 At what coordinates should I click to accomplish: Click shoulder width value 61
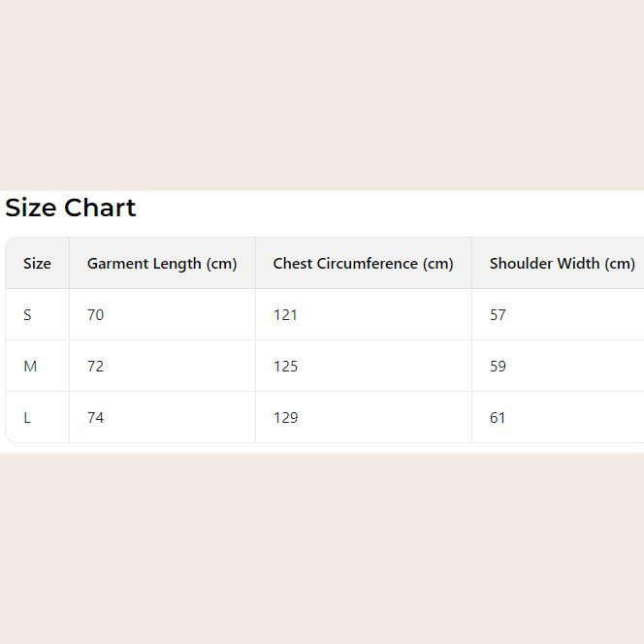(498, 418)
